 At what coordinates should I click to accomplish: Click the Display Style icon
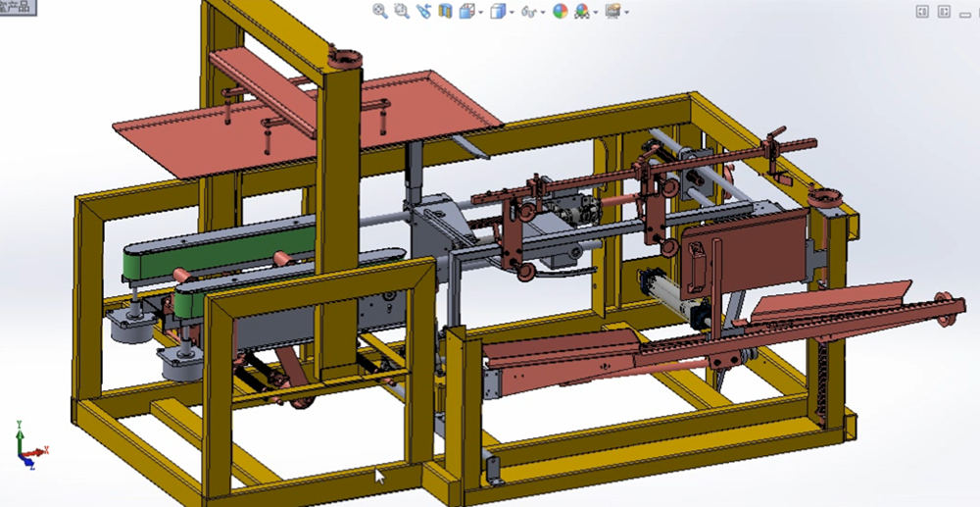pyautogui.click(x=499, y=12)
